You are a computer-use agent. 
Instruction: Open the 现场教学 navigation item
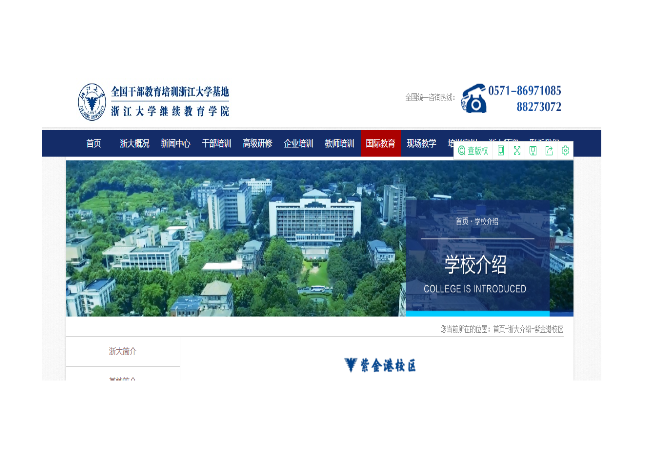[x=422, y=143]
